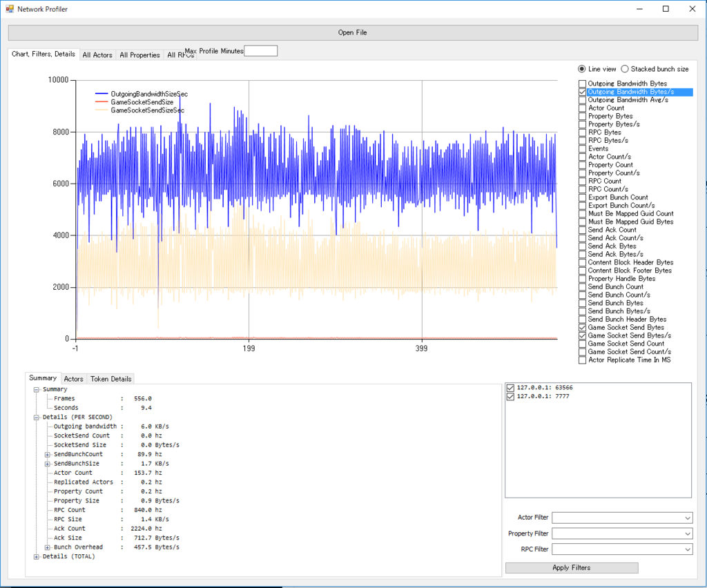Toggle RPC Bytes/s checkbox
Viewport: 707px width, 588px height.
(583, 141)
